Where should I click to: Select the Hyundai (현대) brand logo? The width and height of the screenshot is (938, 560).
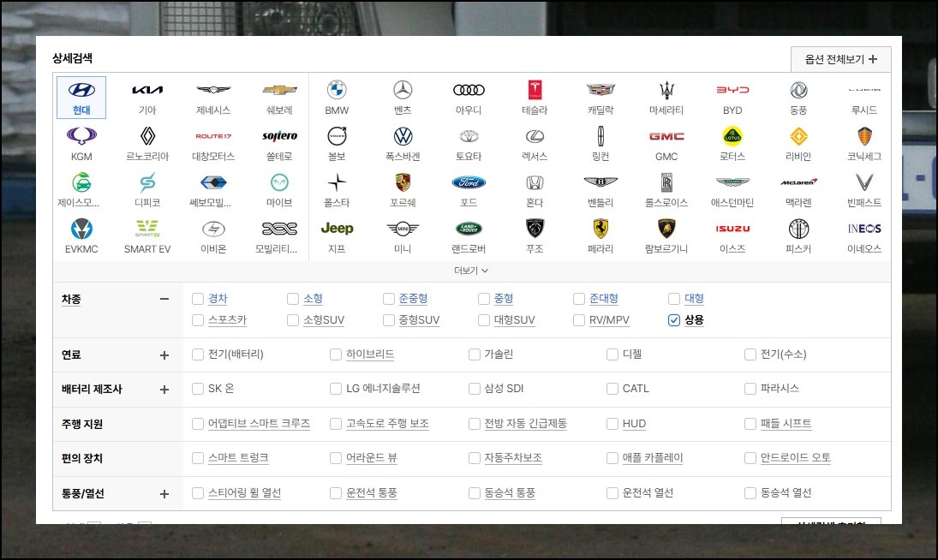click(x=81, y=90)
